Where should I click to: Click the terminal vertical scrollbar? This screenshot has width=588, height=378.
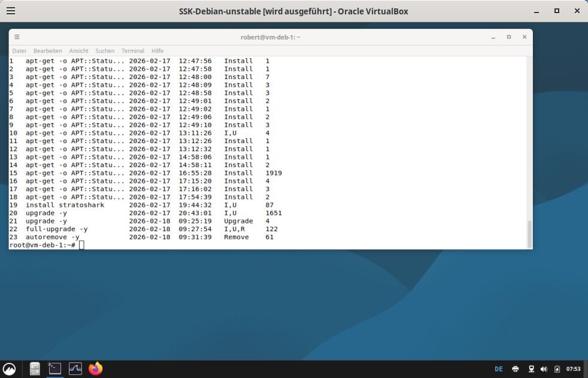coord(529,234)
